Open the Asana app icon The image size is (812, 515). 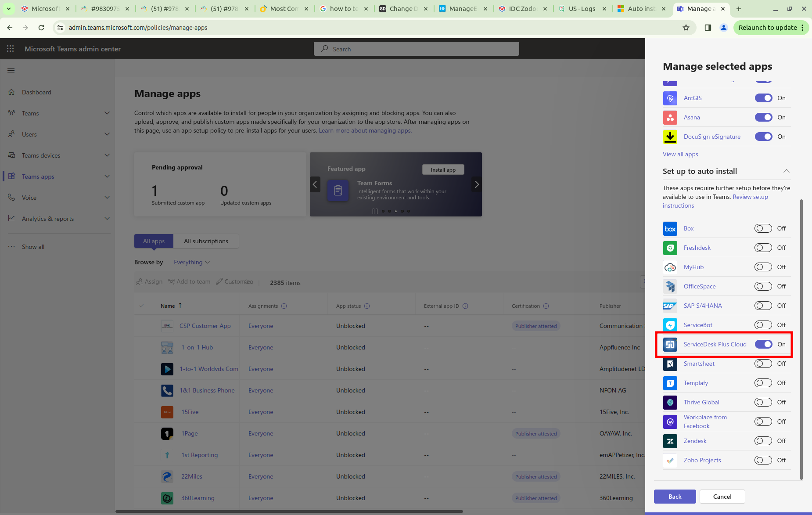(670, 117)
